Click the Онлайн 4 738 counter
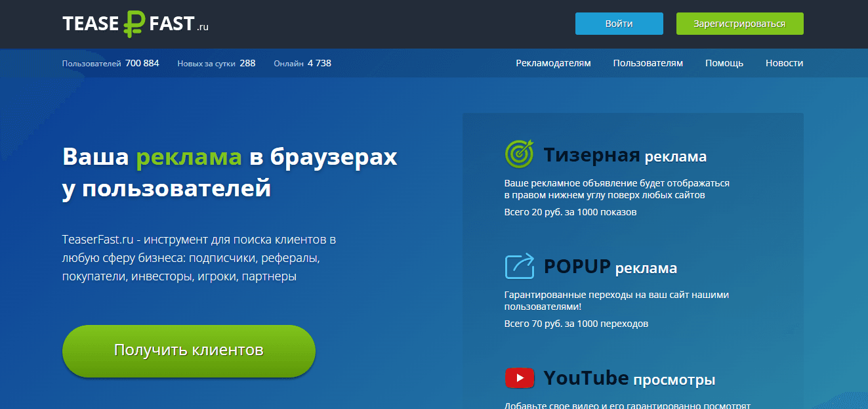The width and height of the screenshot is (868, 409). [302, 63]
